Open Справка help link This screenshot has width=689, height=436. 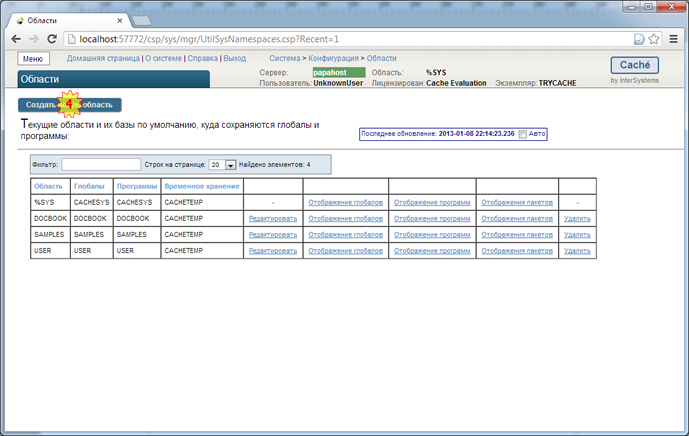(x=203, y=58)
